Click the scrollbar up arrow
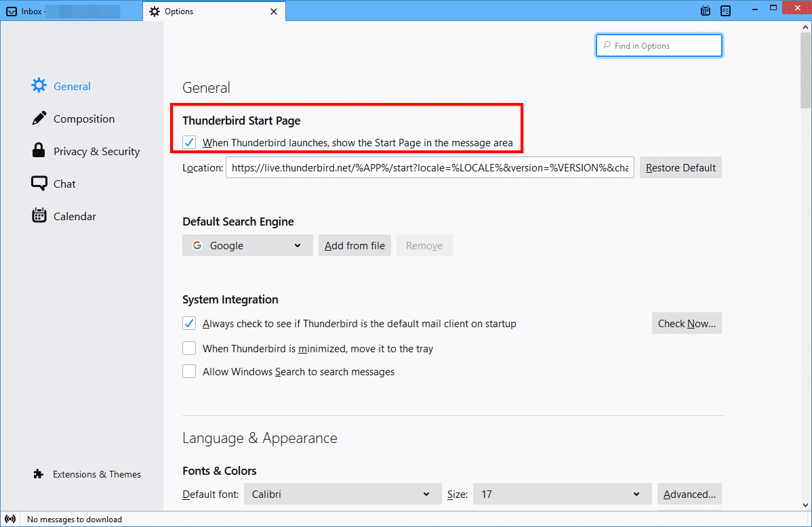 [x=805, y=27]
